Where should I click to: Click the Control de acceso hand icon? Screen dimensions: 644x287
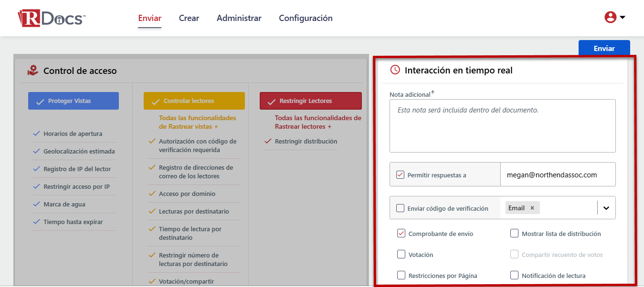pyautogui.click(x=32, y=71)
